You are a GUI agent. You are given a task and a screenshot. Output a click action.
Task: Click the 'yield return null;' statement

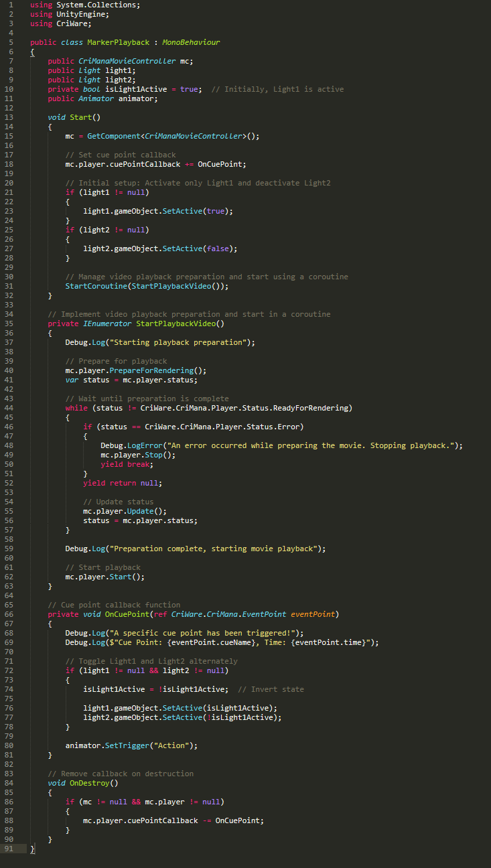[x=123, y=483]
